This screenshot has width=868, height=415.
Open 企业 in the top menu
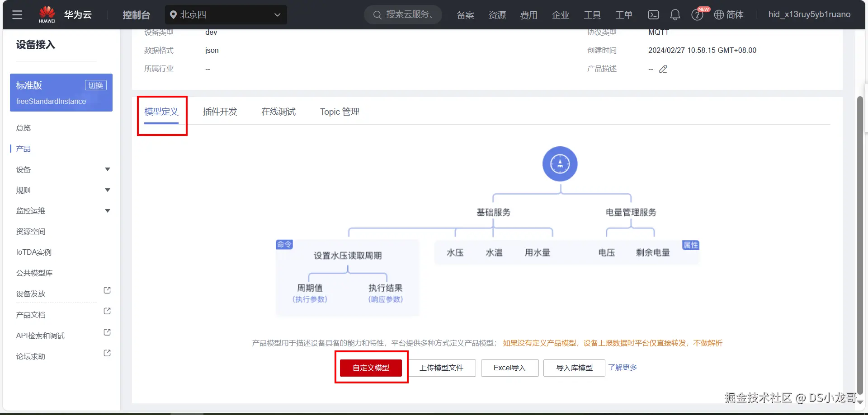[x=561, y=15]
